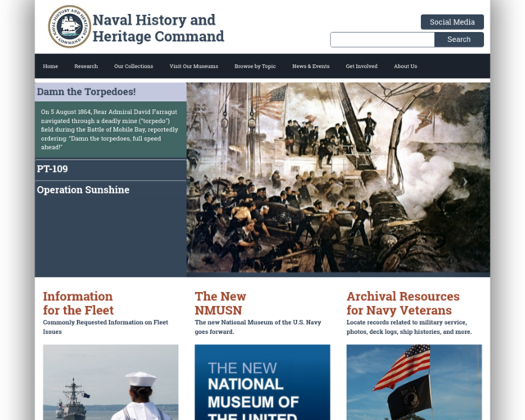This screenshot has height=420, width=525.
Task: Open the Our Collections menu
Action: point(134,66)
